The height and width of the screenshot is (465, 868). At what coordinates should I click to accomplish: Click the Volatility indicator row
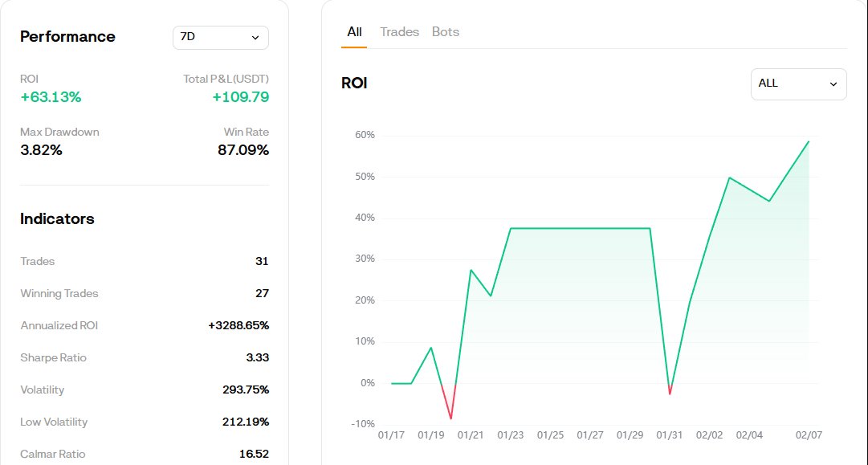tap(145, 390)
